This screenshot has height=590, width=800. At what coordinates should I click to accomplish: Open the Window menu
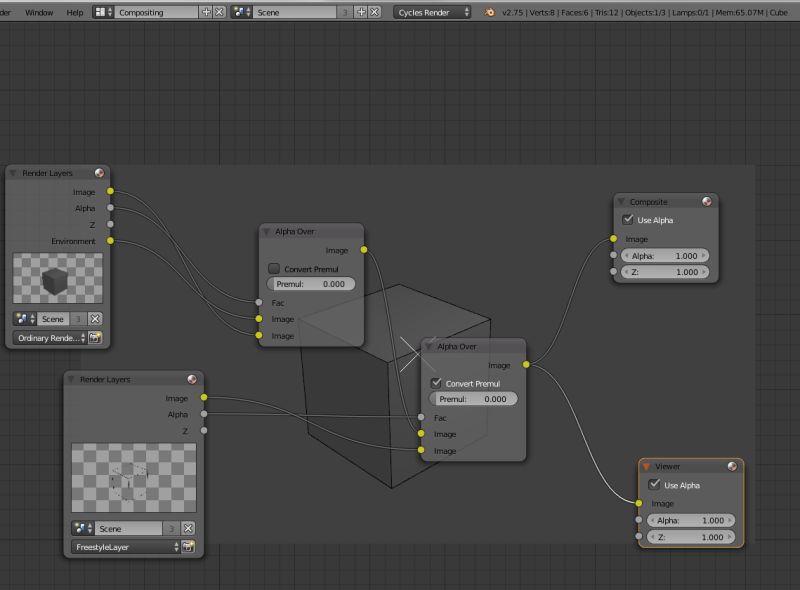point(38,13)
